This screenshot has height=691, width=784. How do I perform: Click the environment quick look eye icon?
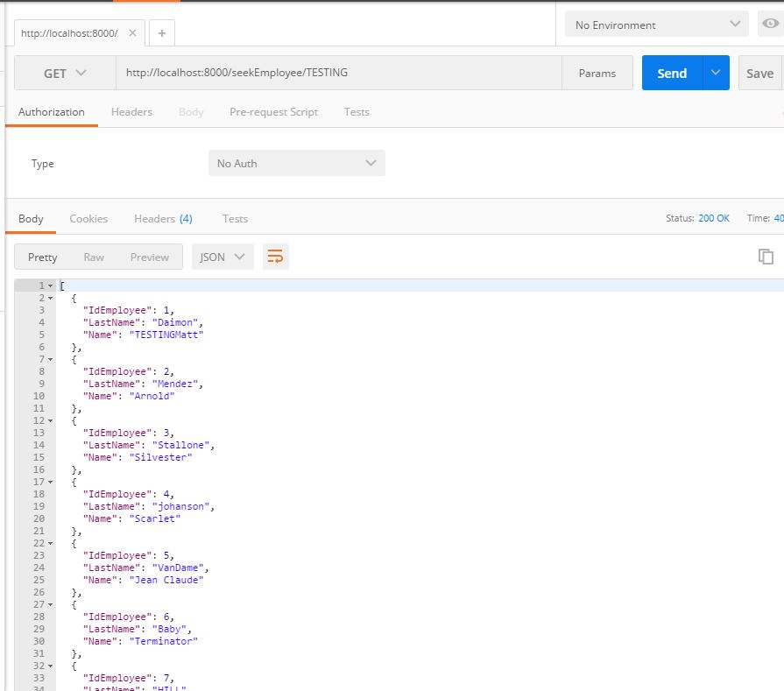pyautogui.click(x=771, y=24)
